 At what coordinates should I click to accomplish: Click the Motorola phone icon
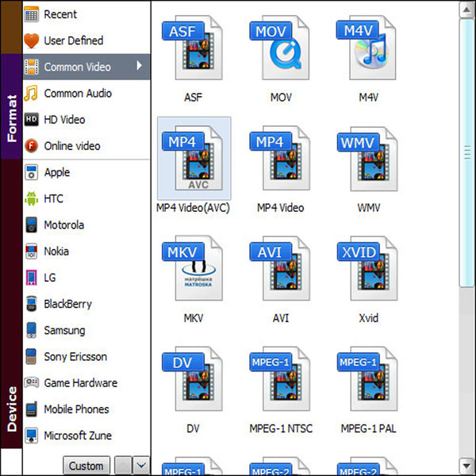(31, 225)
